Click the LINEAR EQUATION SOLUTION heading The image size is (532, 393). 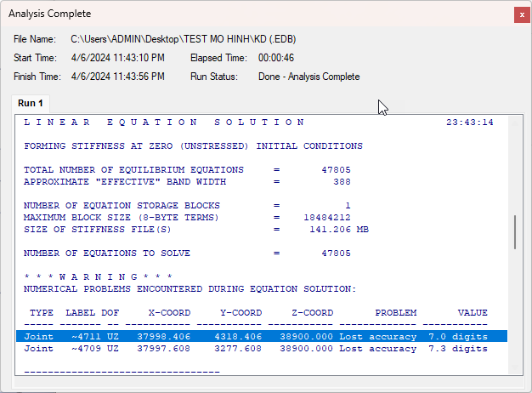(165, 122)
